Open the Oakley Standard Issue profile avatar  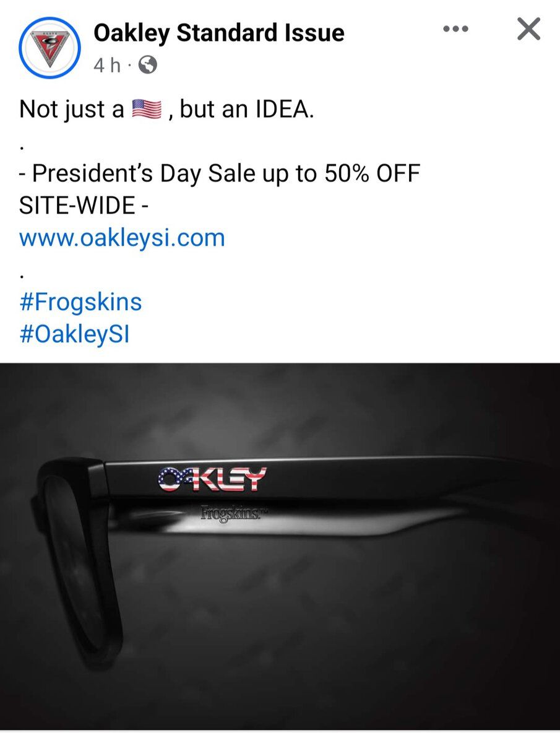point(50,47)
